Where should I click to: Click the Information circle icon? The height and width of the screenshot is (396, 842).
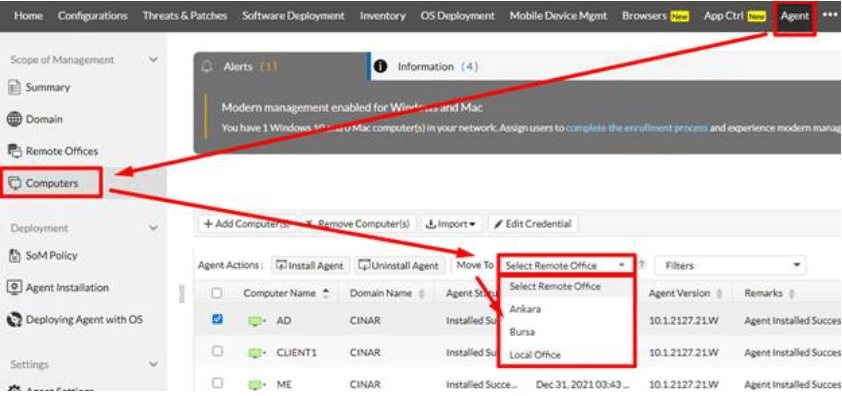point(381,67)
